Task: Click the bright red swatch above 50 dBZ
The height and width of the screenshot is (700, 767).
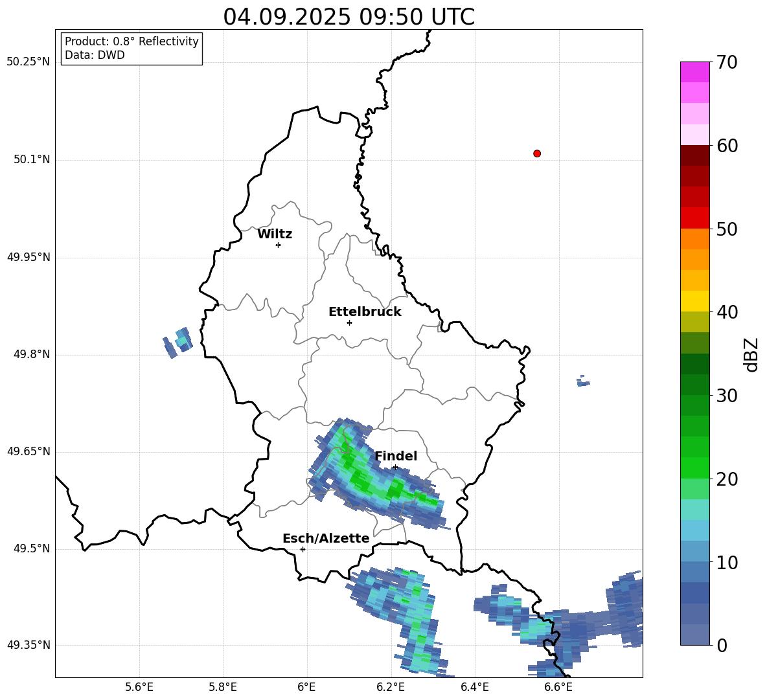Action: (x=694, y=218)
